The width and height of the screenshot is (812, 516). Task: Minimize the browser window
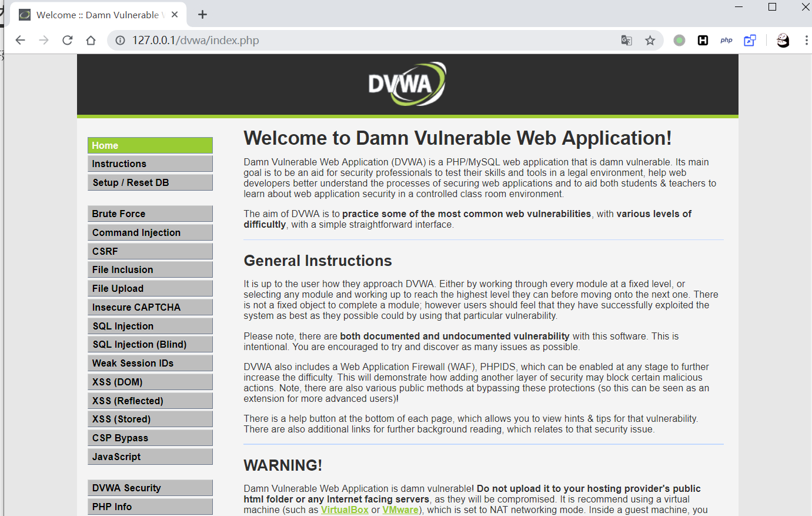pos(739,7)
